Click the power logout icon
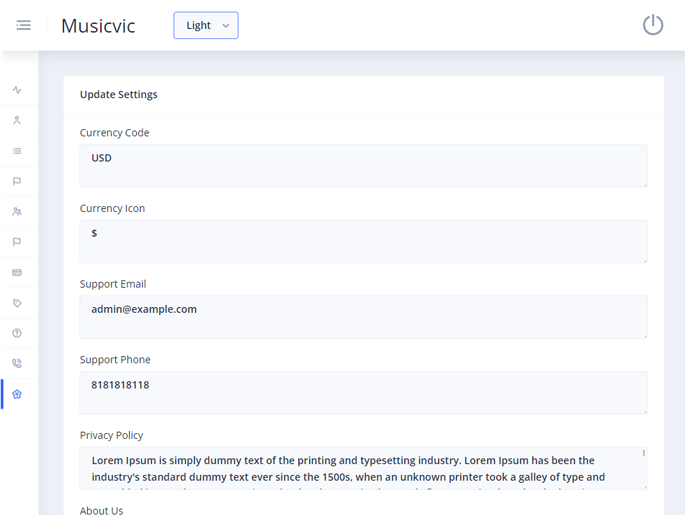685x515 pixels. coord(652,25)
